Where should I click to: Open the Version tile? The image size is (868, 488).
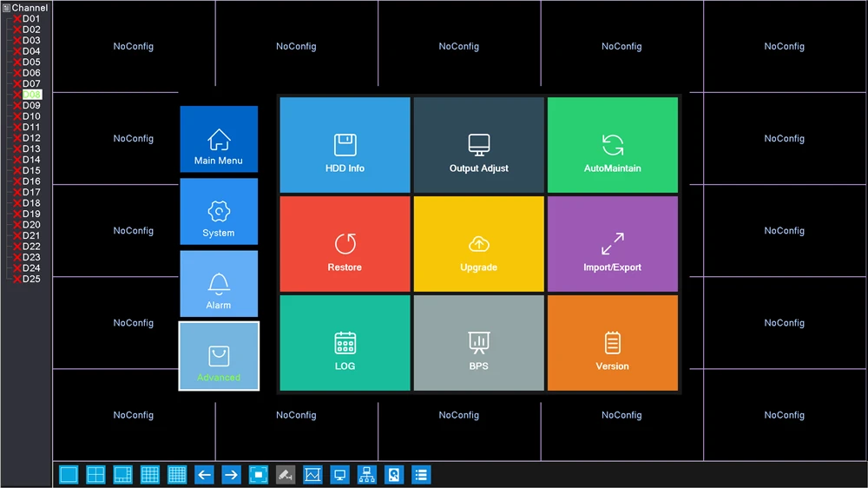click(612, 343)
